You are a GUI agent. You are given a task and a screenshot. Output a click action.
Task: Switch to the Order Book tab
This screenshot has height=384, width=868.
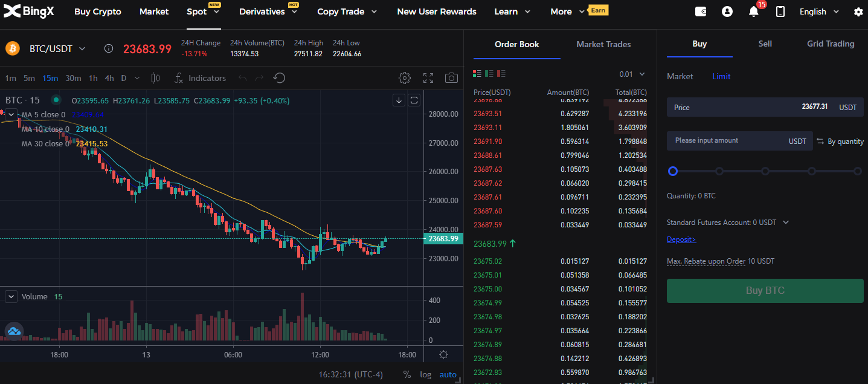click(517, 44)
